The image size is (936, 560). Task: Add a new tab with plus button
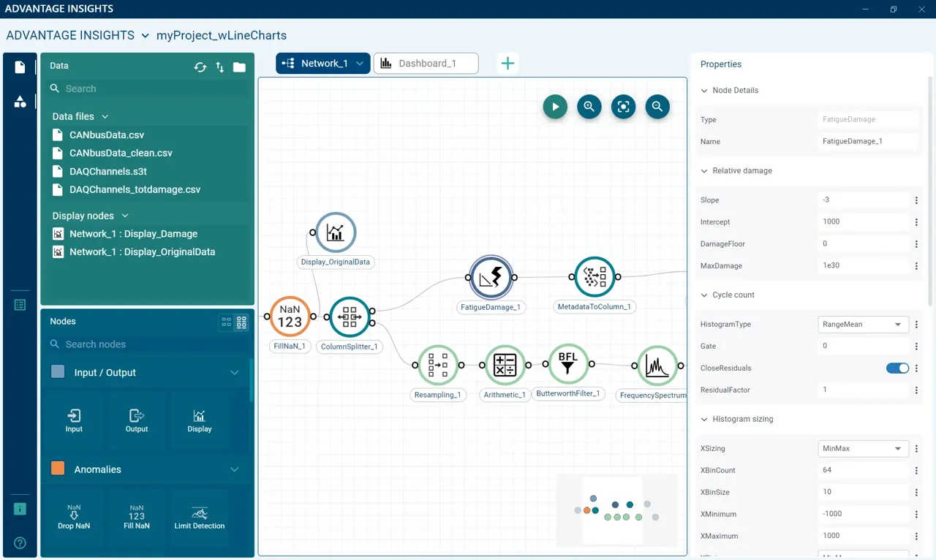507,64
